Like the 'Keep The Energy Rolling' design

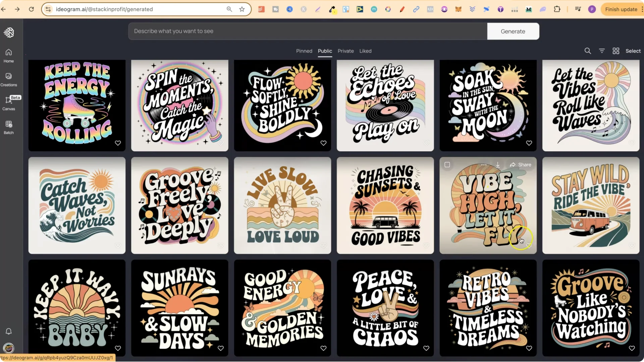point(118,143)
